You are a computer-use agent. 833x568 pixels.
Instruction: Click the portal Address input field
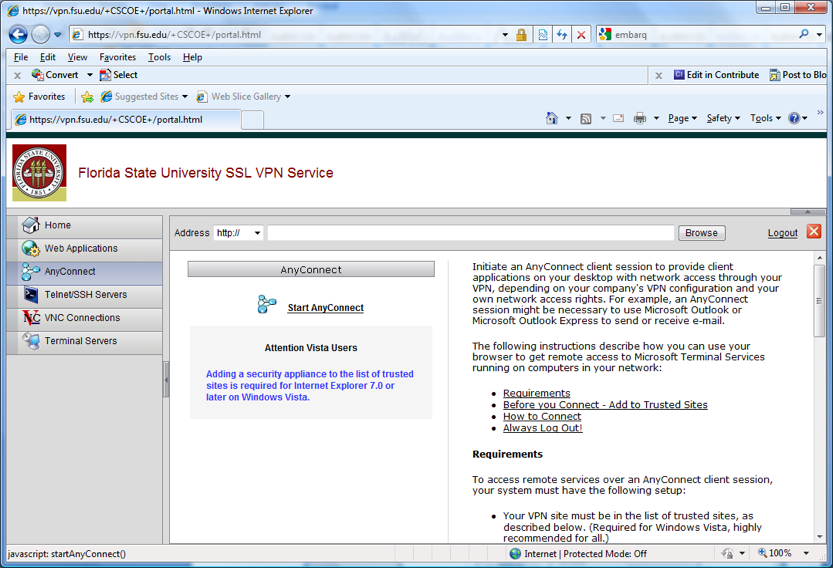pos(471,233)
